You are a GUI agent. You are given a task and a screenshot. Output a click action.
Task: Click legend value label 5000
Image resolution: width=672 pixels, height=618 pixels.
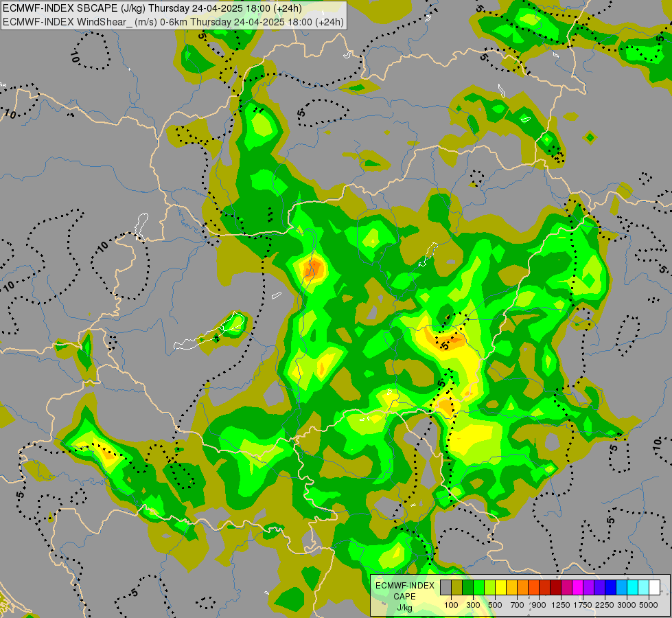coord(649,605)
